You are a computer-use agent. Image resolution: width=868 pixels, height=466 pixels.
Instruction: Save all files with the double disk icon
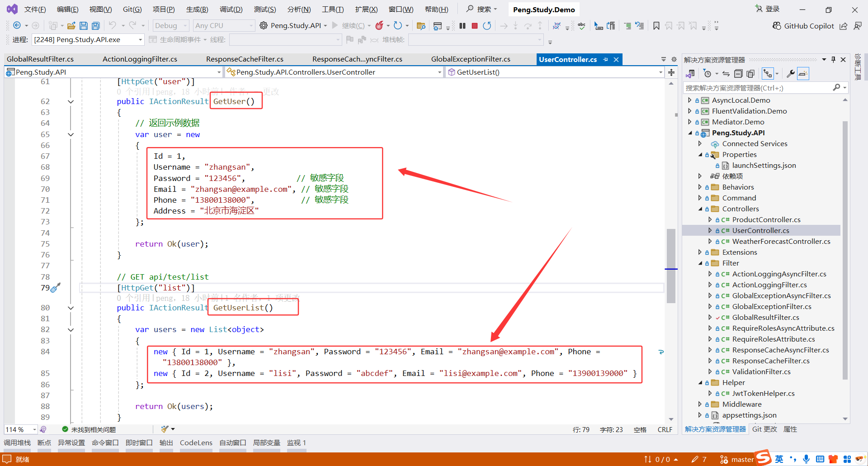(96, 26)
